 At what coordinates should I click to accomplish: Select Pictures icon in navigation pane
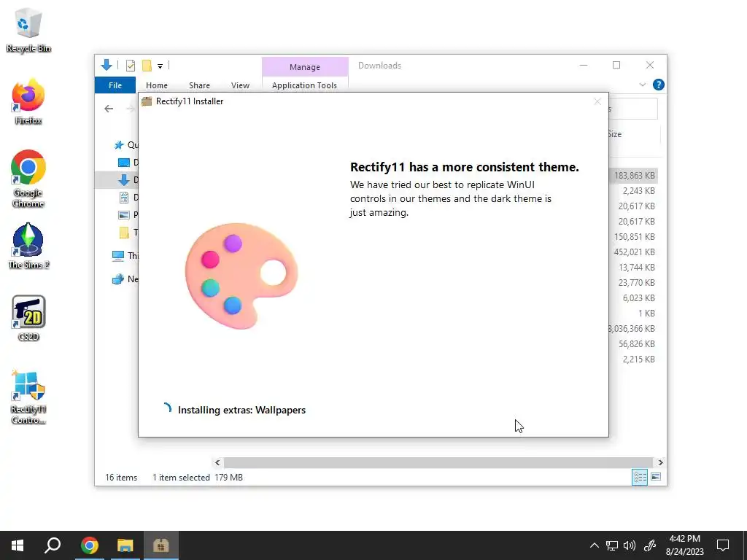[124, 215]
